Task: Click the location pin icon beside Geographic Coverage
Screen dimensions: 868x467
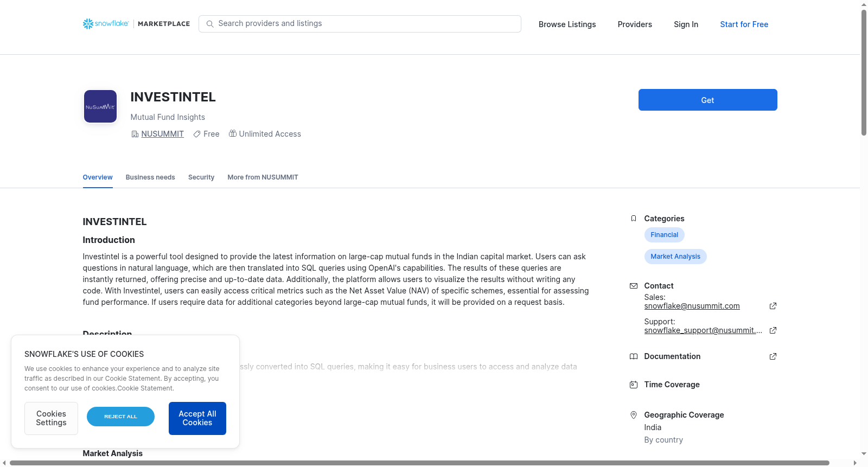Action: click(x=633, y=415)
